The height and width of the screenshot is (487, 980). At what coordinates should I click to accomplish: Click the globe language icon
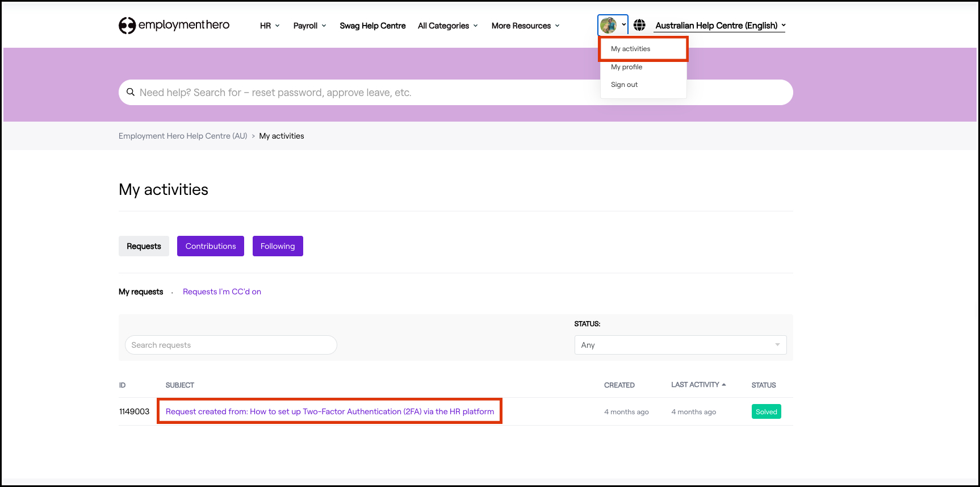[x=639, y=25]
